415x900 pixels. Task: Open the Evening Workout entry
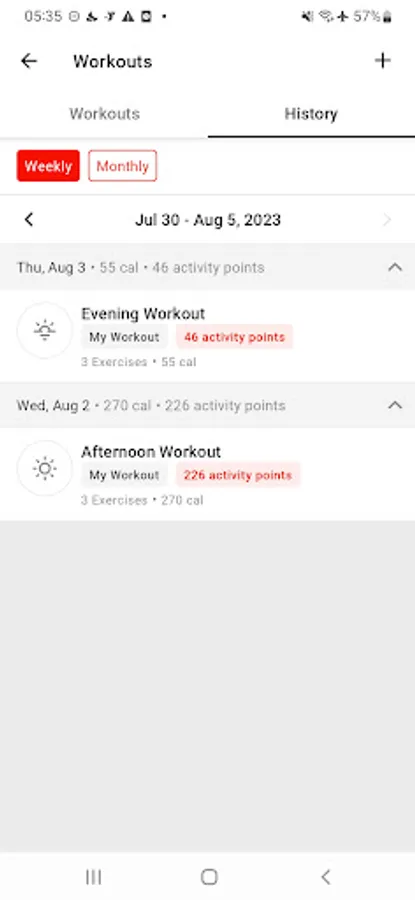coord(207,336)
